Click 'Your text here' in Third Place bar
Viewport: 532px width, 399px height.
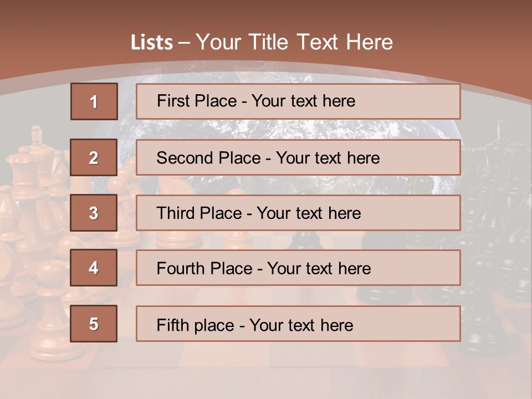(309, 213)
